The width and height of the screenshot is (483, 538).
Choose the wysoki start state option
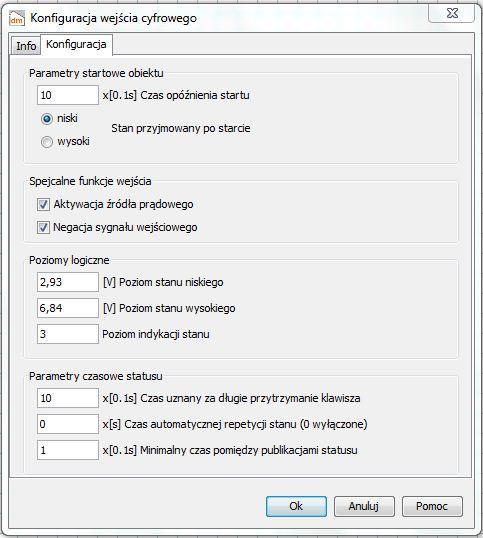point(47,142)
